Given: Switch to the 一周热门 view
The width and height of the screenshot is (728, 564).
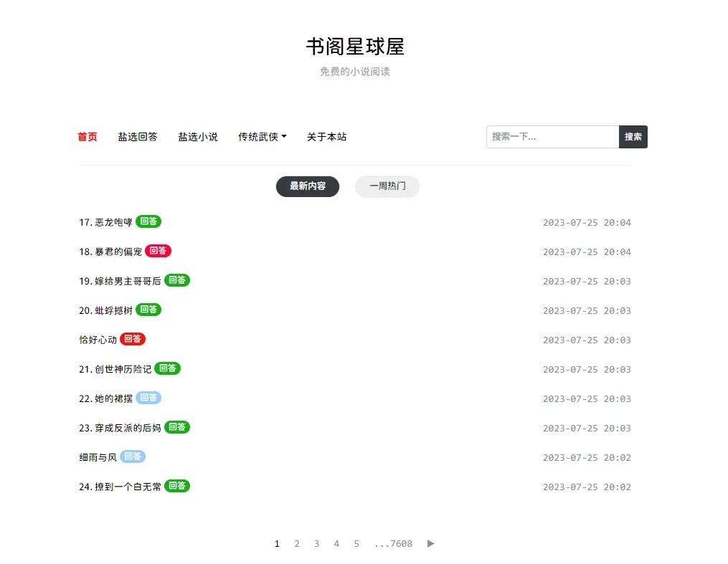Looking at the screenshot, I should point(387,186).
